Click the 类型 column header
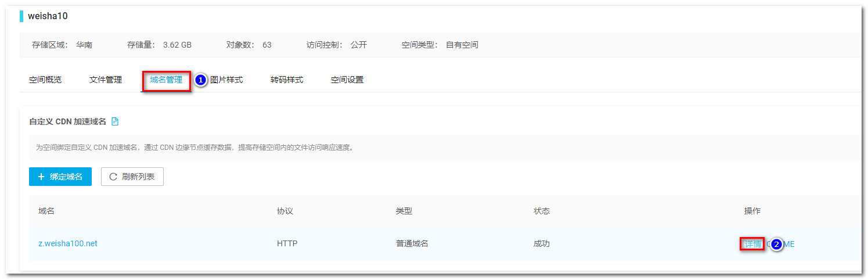The height and width of the screenshot is (280, 868). pos(404,211)
